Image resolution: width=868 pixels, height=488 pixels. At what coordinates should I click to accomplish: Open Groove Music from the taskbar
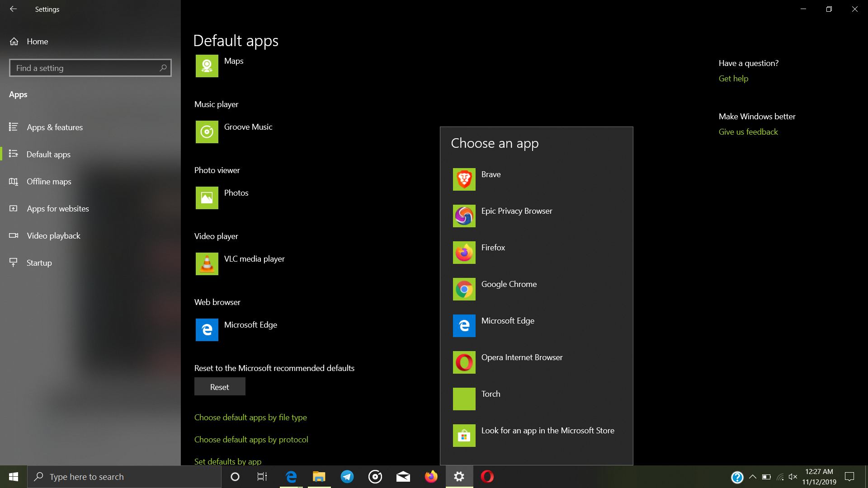click(x=375, y=477)
